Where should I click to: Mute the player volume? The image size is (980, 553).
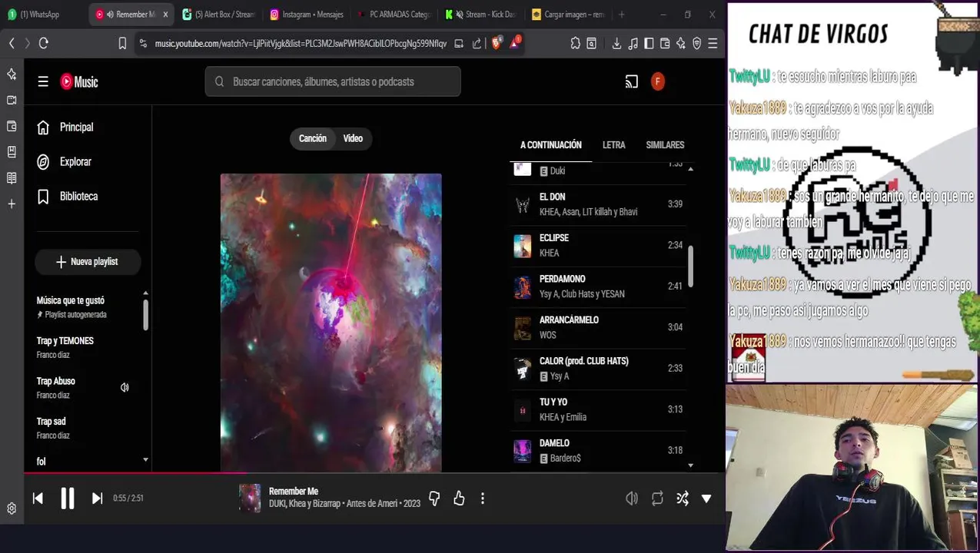pos(632,498)
